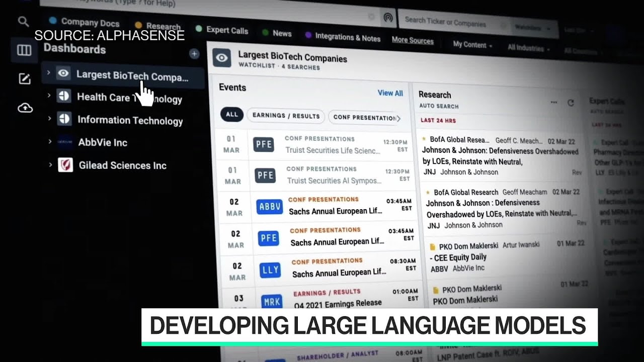Screen dimensions: 644x362
Task: Open the My Content dropdown
Action: [470, 45]
